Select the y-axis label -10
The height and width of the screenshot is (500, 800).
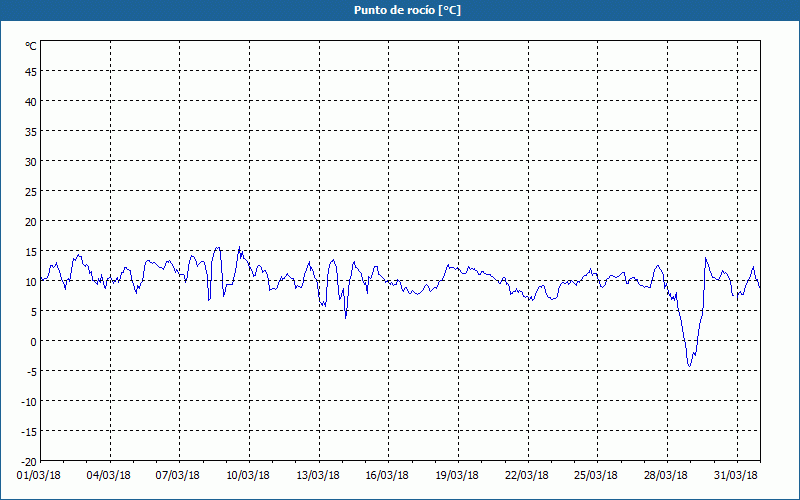(29, 402)
